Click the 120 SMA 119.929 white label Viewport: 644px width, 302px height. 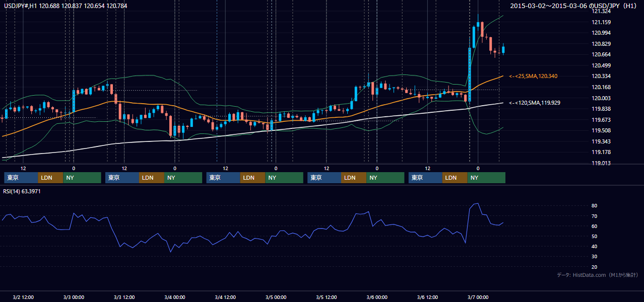pyautogui.click(x=535, y=103)
